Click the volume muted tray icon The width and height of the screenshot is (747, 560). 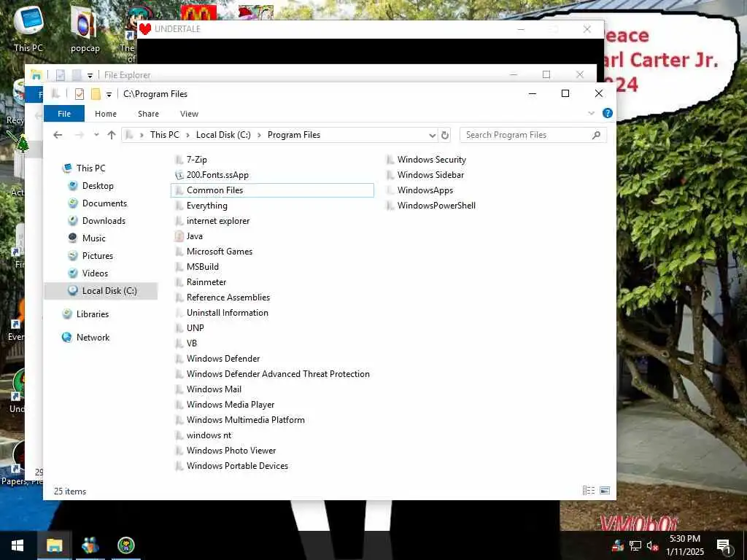(x=652, y=545)
